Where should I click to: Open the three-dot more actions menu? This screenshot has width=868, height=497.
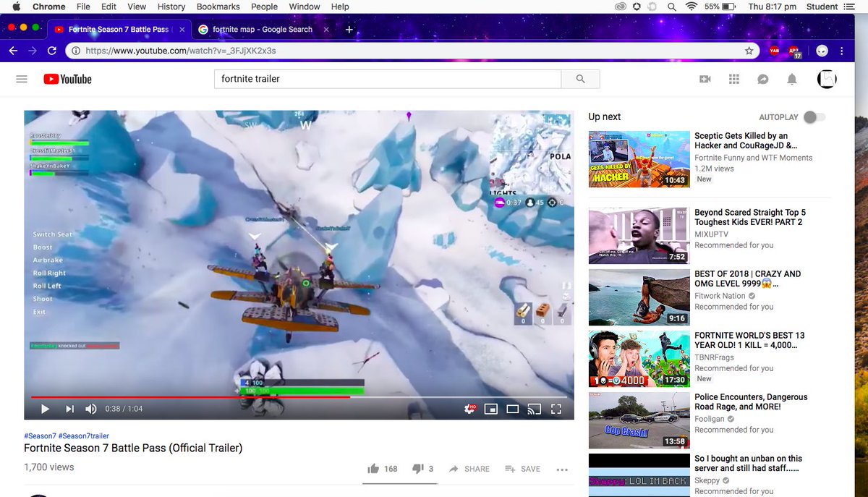click(x=562, y=469)
